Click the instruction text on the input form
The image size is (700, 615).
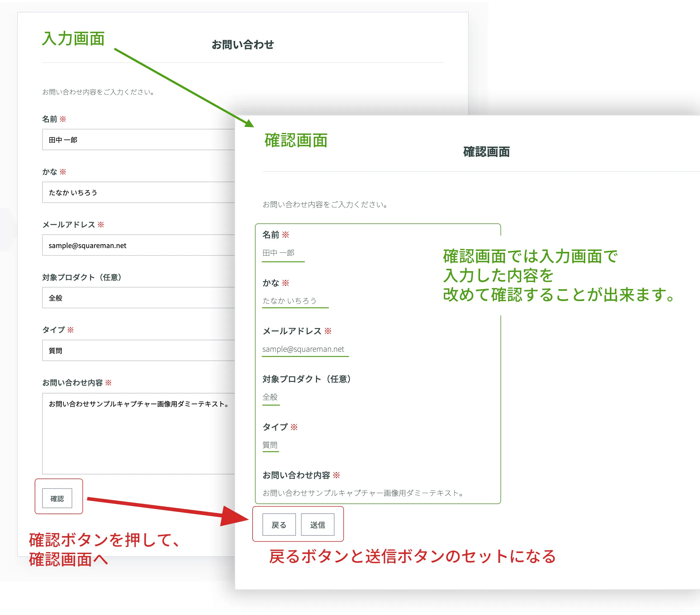[x=99, y=92]
